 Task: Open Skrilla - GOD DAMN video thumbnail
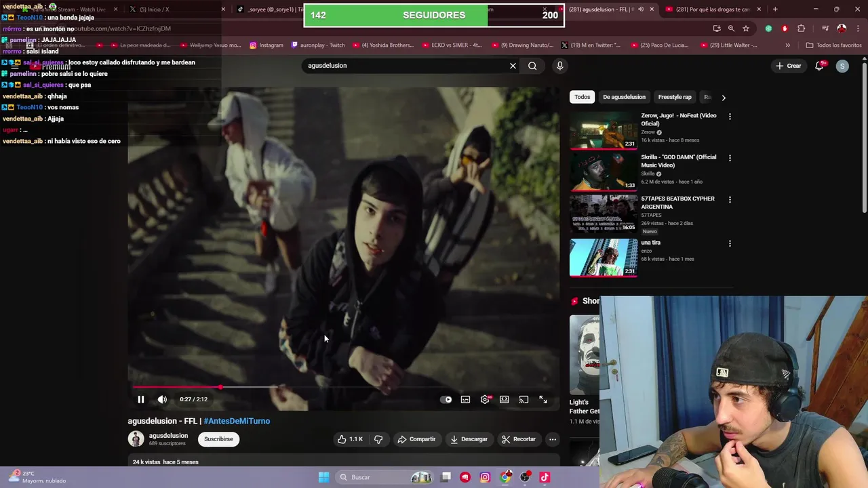(604, 172)
